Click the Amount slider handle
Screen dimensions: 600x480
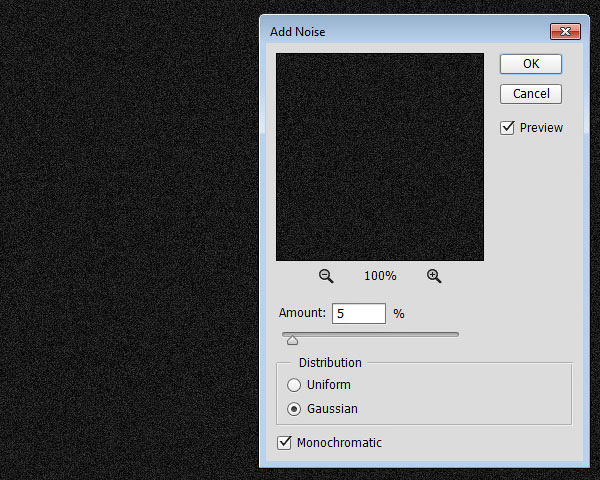[292, 340]
